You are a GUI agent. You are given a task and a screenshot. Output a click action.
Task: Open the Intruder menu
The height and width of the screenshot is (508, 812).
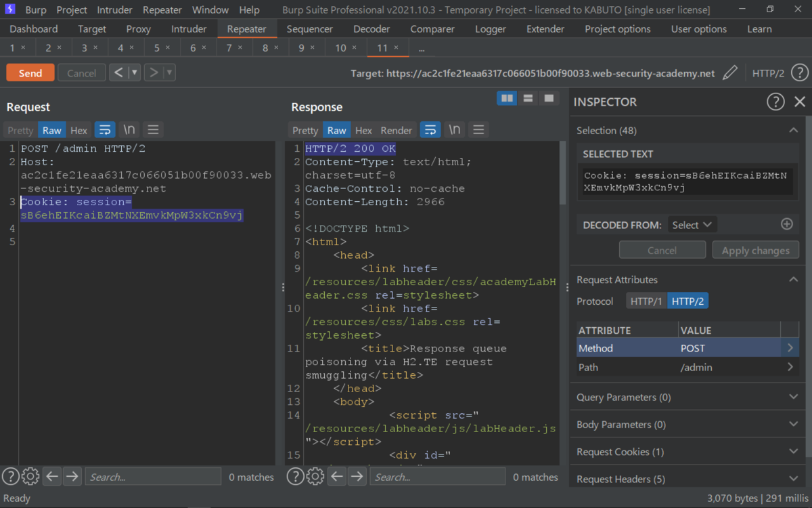[x=115, y=10]
